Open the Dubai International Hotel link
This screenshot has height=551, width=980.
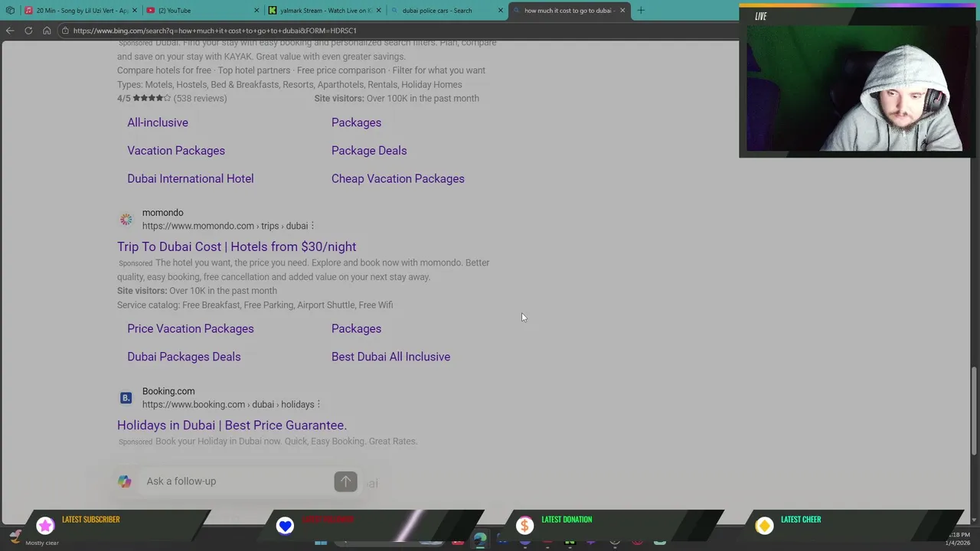pos(191,178)
